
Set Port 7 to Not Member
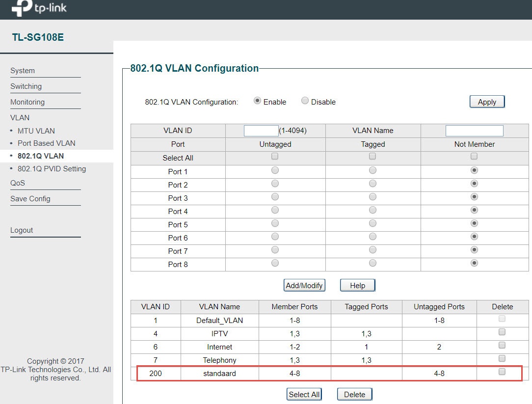click(474, 250)
